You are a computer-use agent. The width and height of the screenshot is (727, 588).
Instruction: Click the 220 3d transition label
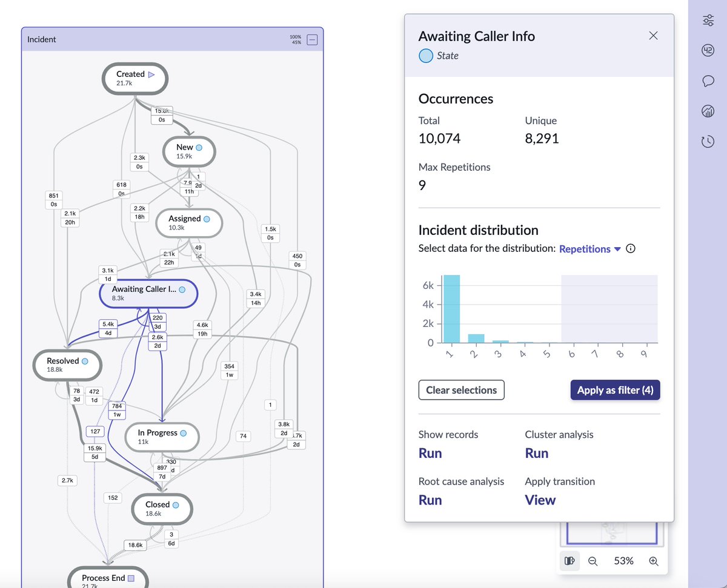point(158,322)
